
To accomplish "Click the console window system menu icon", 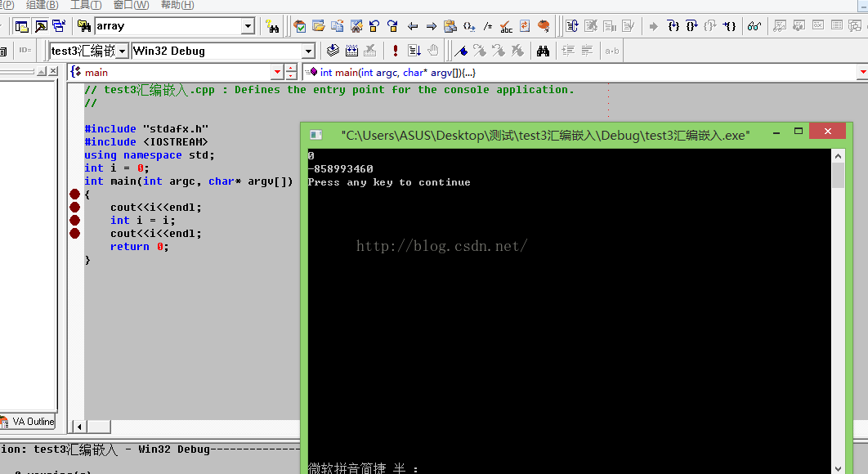I will [x=316, y=135].
